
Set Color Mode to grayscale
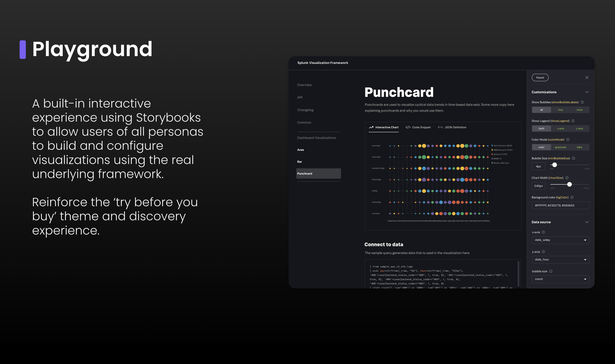560,147
